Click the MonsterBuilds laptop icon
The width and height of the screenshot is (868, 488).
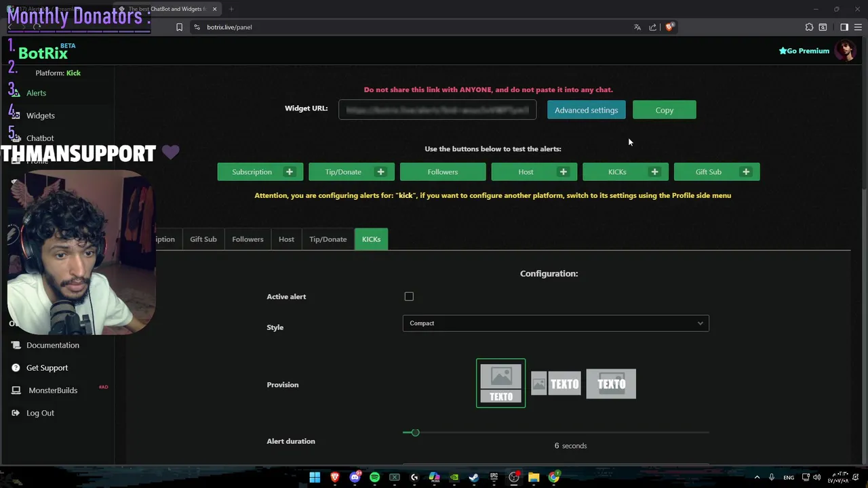(16, 390)
